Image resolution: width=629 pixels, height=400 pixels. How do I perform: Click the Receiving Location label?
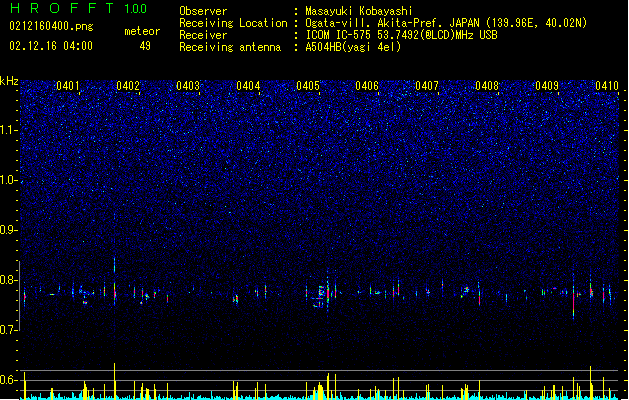click(233, 23)
